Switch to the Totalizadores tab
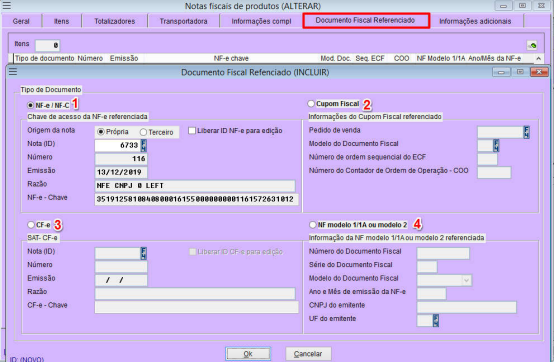This screenshot has width=554, height=362. (115, 21)
